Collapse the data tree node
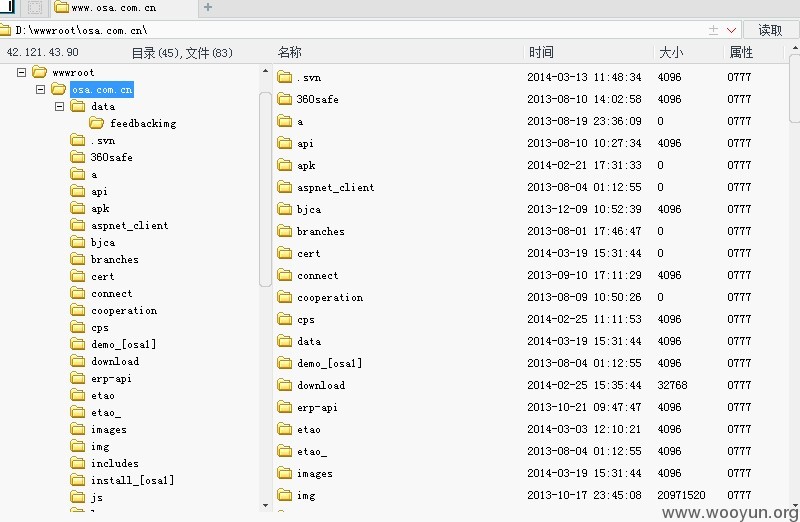 point(59,106)
